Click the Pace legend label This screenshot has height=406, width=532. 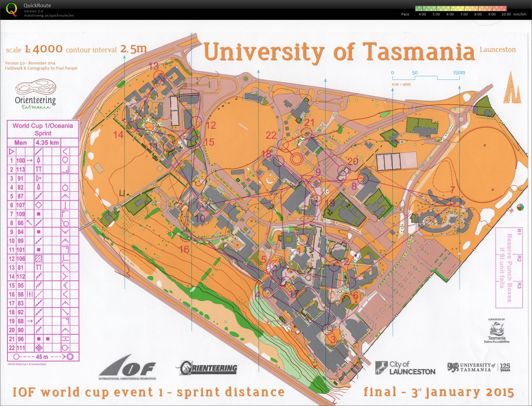[x=405, y=14]
